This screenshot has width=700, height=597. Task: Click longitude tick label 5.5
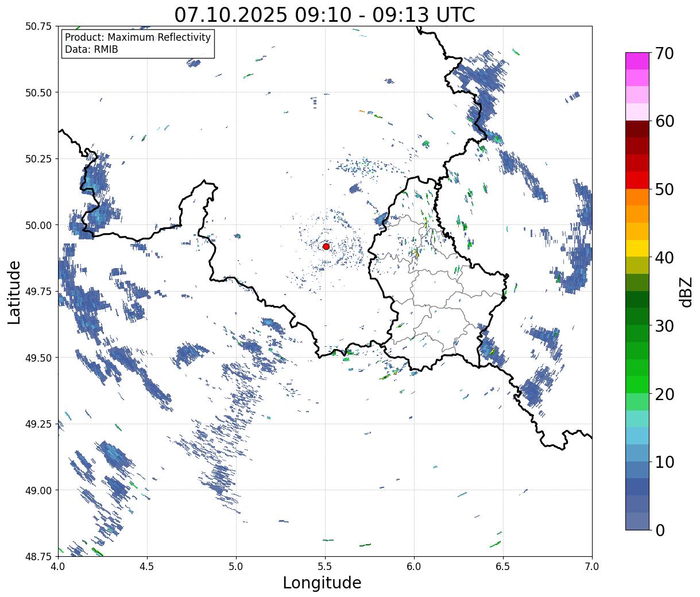[325, 566]
